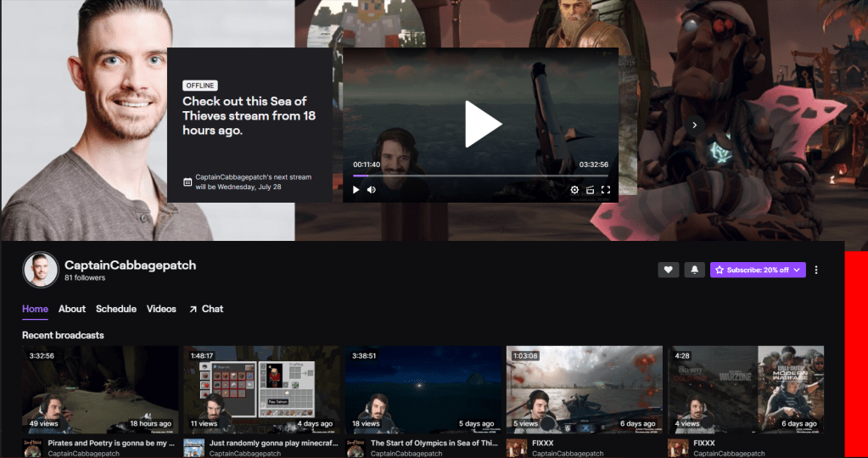This screenshot has width=868, height=458.
Task: Open the Subscribe: 20% off dropdown
Action: pyautogui.click(x=757, y=270)
